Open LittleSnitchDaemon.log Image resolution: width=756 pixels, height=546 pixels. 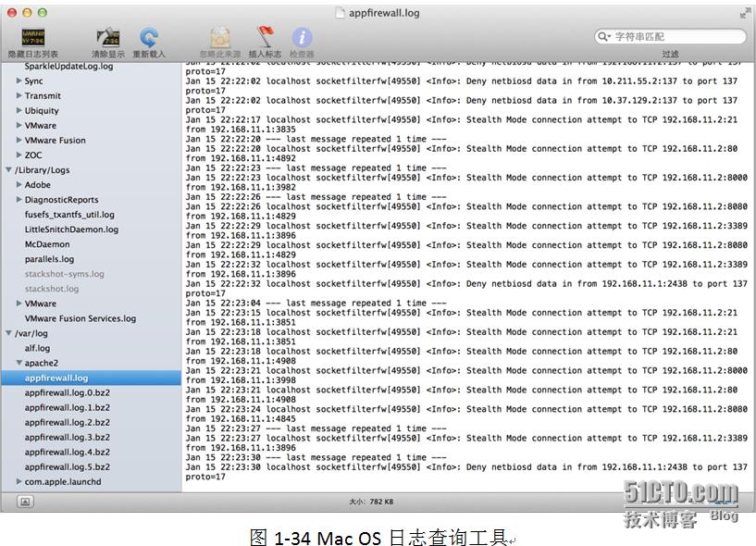(x=71, y=230)
